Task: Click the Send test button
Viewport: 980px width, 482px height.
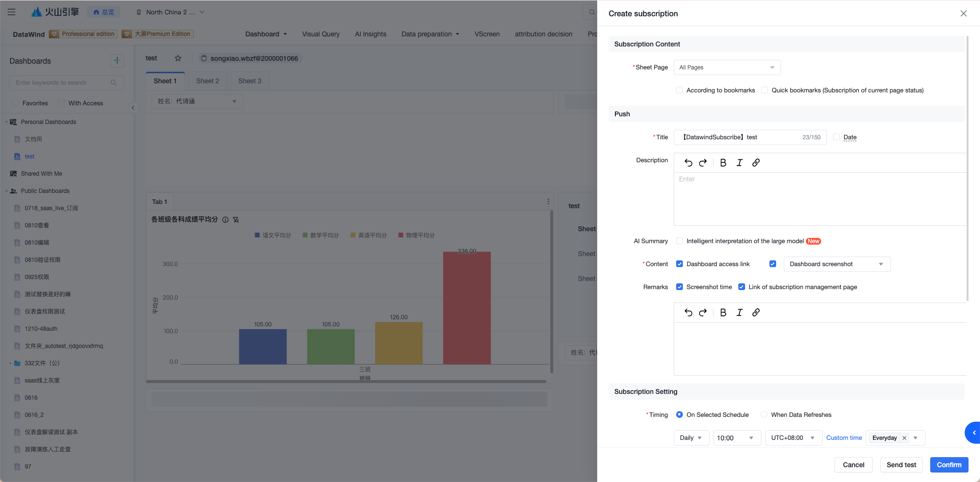Action: [901, 465]
